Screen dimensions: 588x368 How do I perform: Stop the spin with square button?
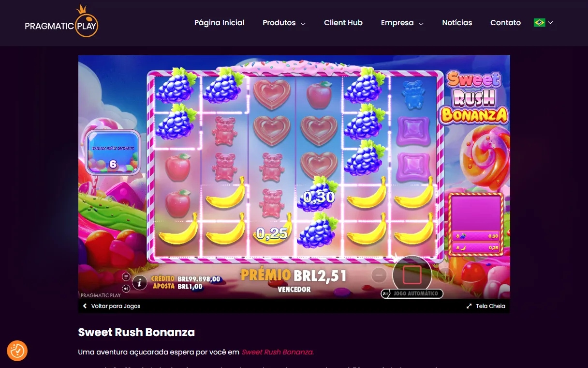[x=412, y=275]
